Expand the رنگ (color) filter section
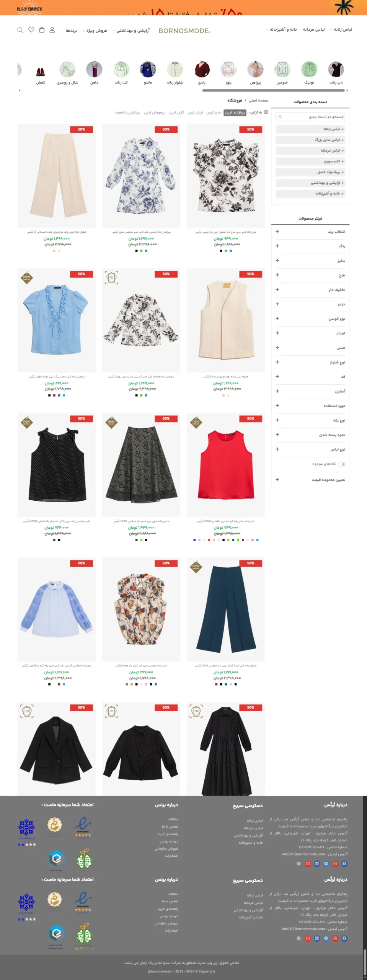Viewport: 367px width, 980px height. [310, 246]
